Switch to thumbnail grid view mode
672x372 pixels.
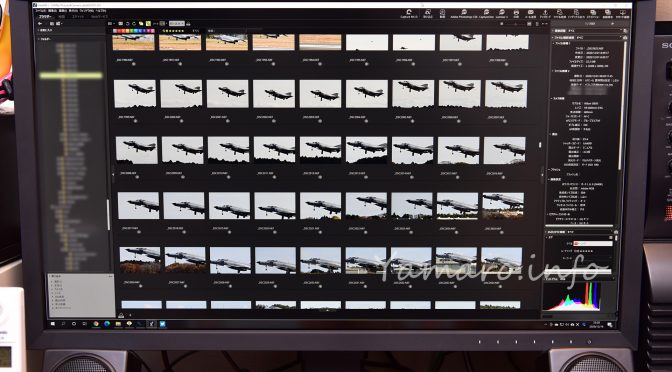pos(120,24)
